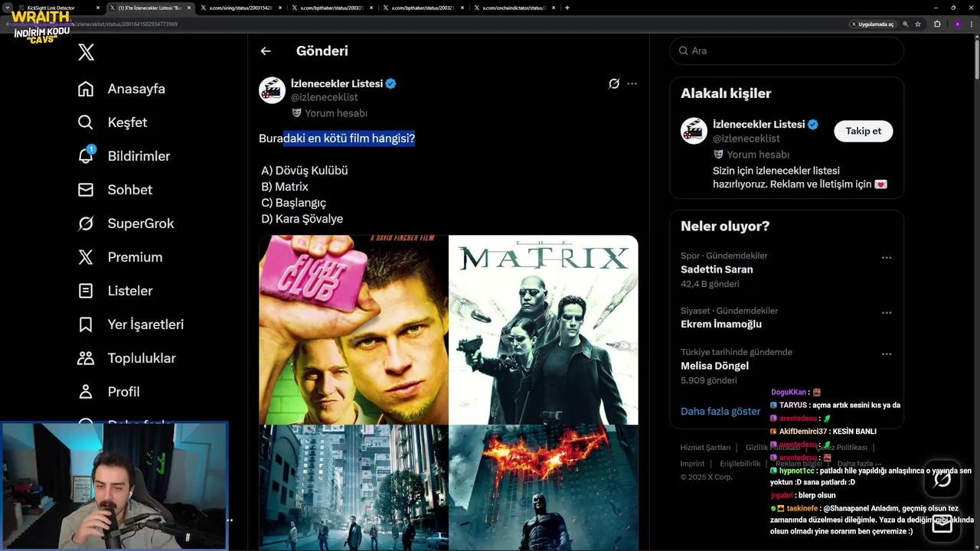Open Premium page
Screen dimensions: 980x551
point(120,257)
